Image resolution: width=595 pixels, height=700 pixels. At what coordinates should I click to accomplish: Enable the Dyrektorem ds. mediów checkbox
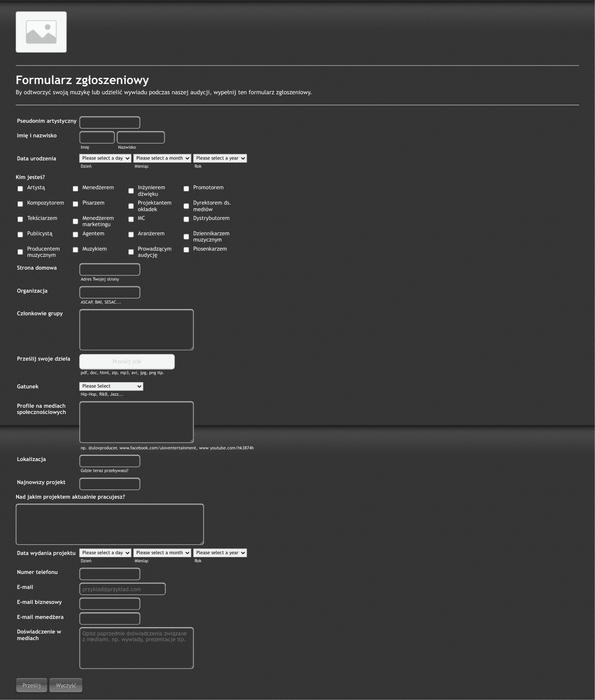186,206
